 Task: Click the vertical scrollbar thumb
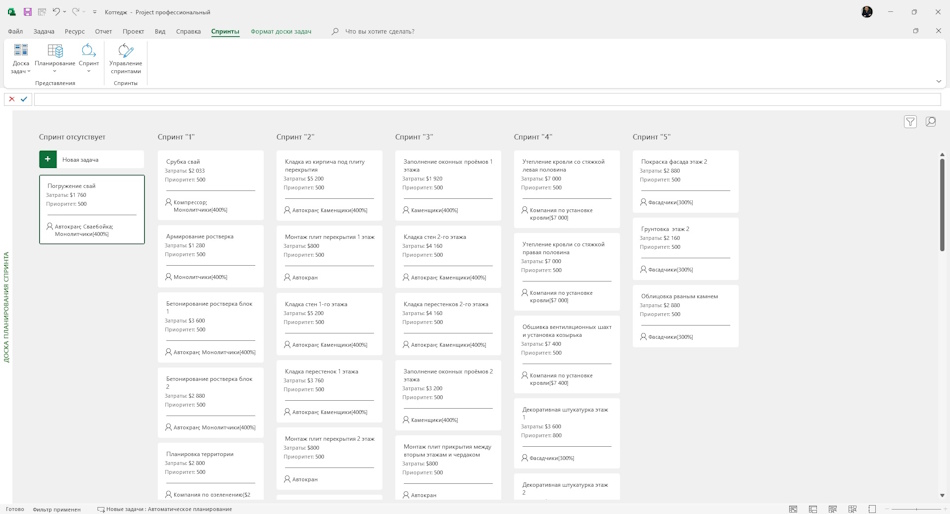point(942,204)
